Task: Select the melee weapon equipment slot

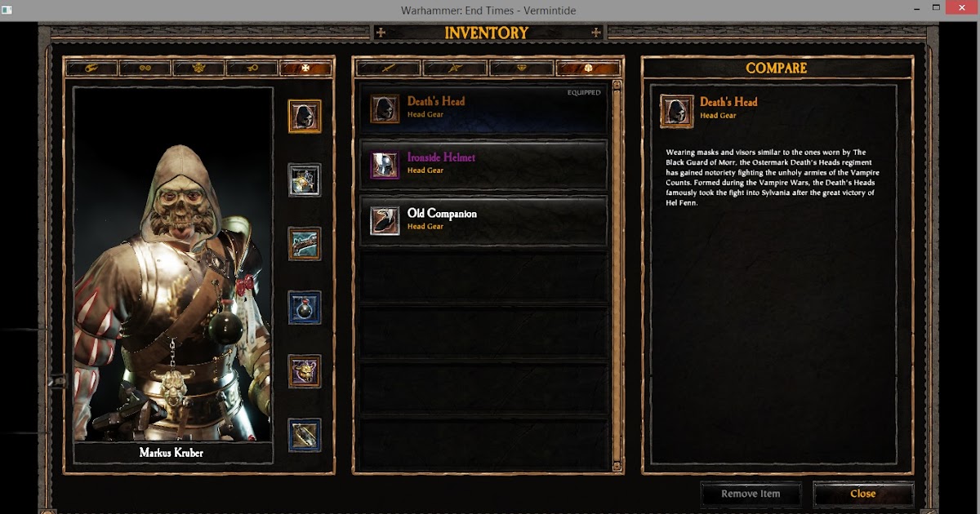Action: [x=305, y=179]
